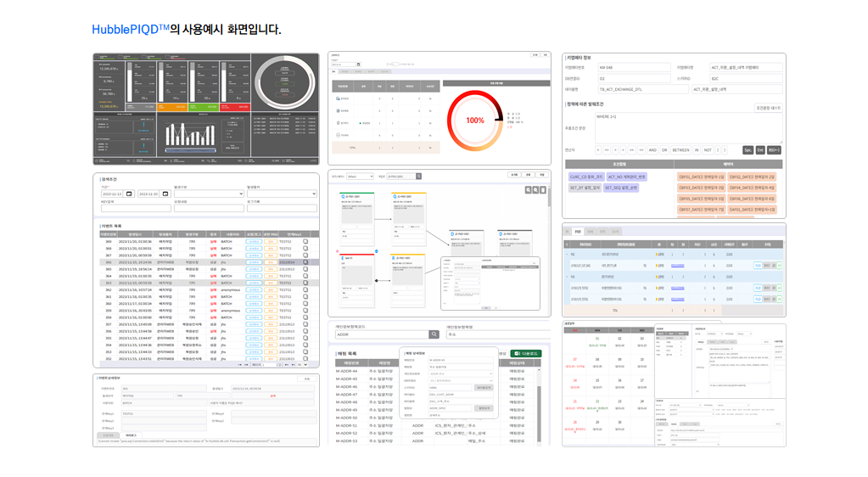Click copy icon in highlighted event row 366
The height and width of the screenshot is (477, 868).
305,262
